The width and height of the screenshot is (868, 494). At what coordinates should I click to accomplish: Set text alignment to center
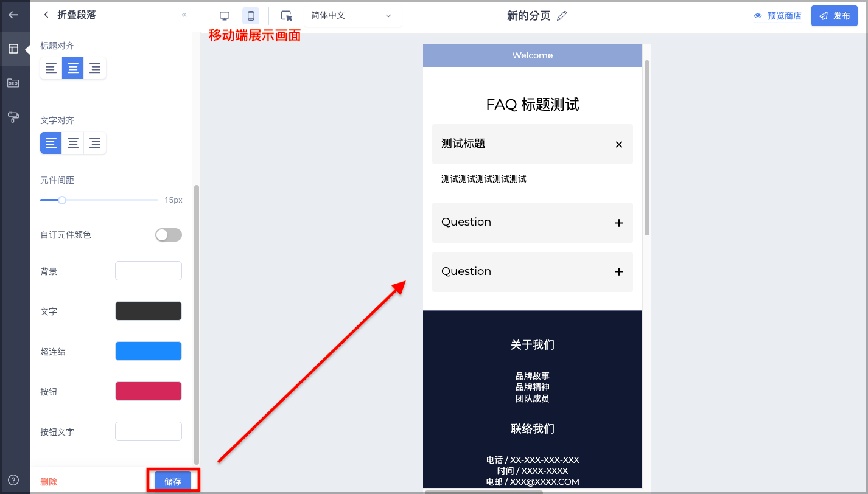[x=73, y=143]
